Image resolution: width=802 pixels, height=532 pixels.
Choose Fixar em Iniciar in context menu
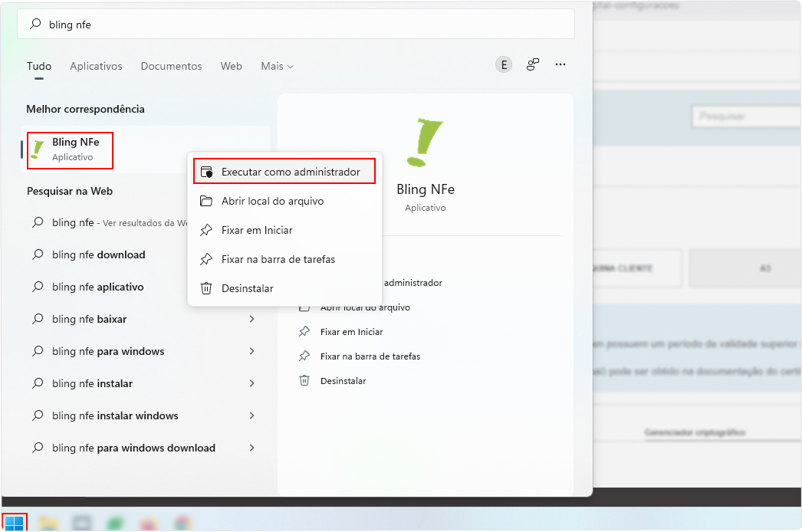click(284, 230)
